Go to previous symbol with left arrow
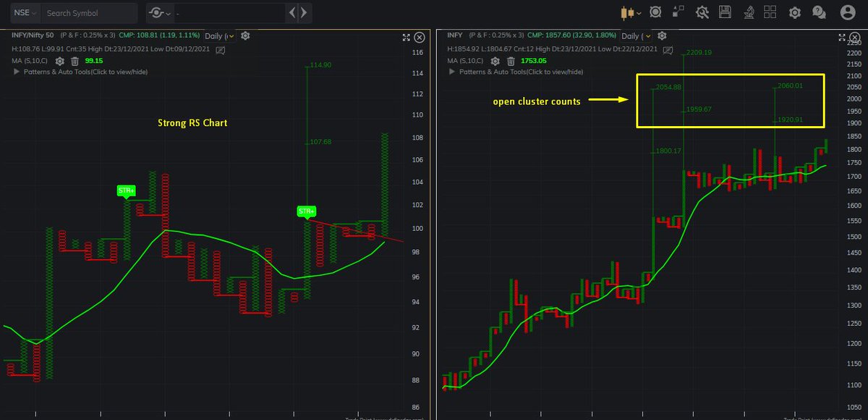868x420 pixels. tap(292, 12)
